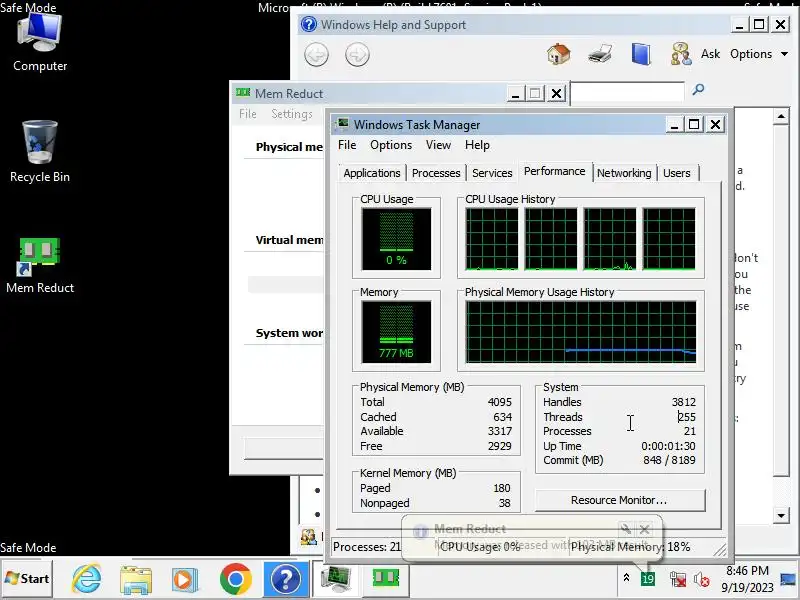
Task: Click the Handles value 3812
Action: pyautogui.click(x=684, y=402)
